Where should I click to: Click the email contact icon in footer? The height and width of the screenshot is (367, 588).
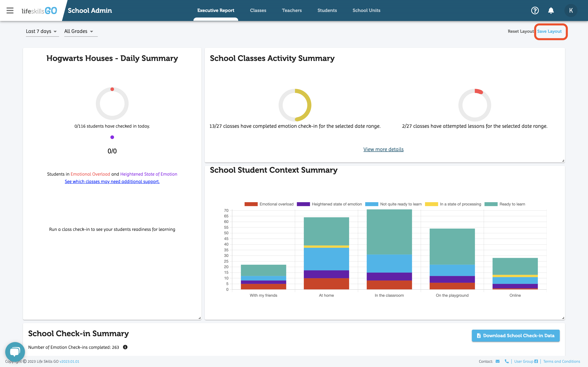click(x=498, y=361)
